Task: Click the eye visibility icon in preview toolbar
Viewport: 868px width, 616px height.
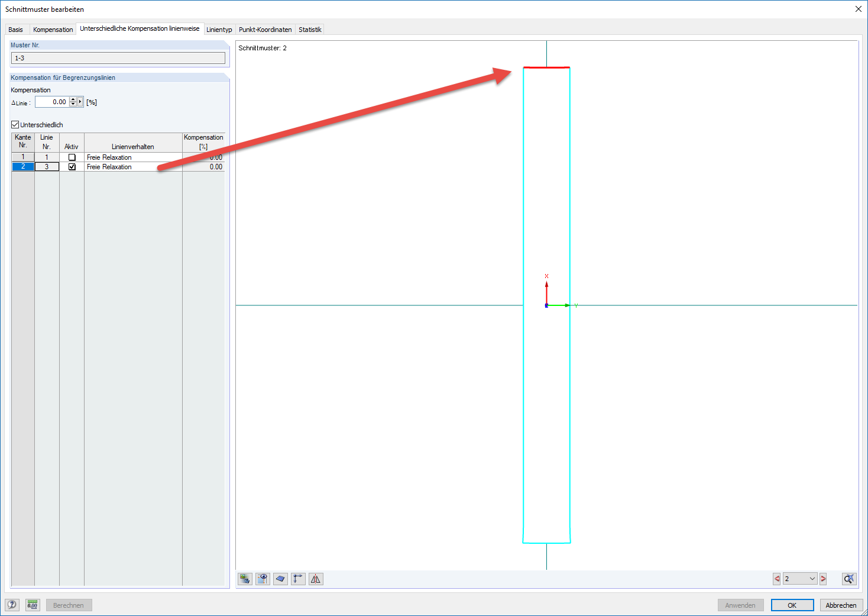Action: coord(263,579)
